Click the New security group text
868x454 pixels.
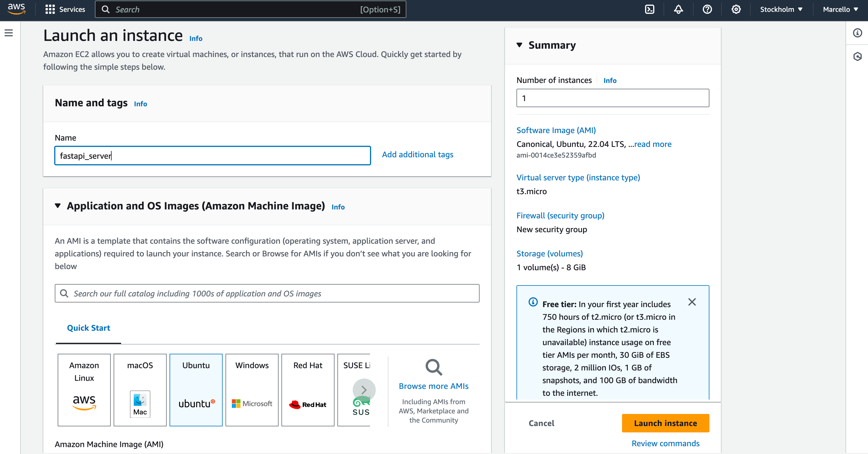pyautogui.click(x=552, y=229)
